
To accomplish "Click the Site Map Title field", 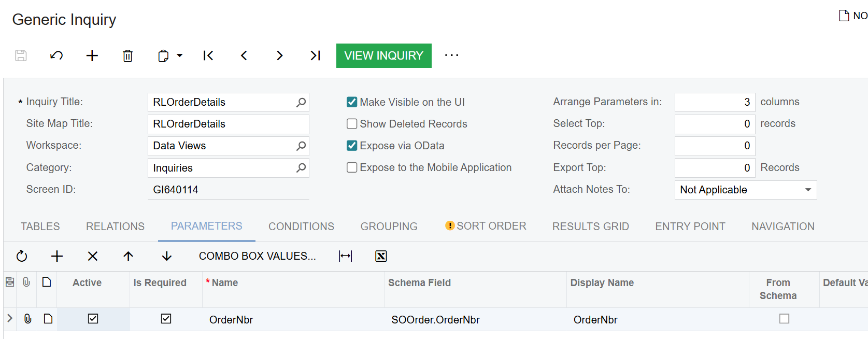I will tap(228, 124).
